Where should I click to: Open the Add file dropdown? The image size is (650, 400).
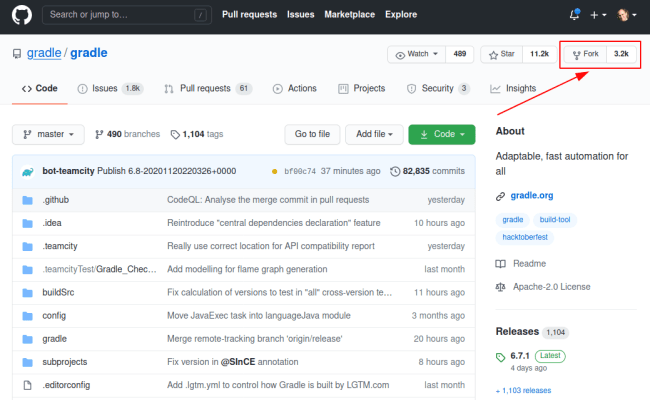[374, 134]
